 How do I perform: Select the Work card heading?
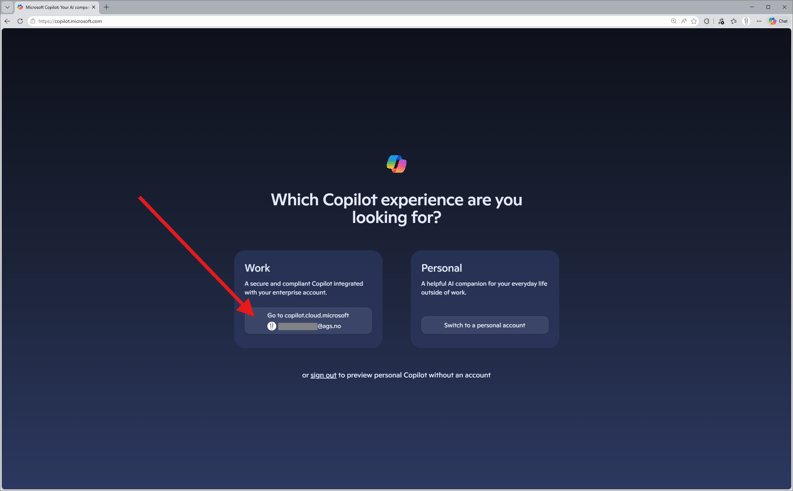(257, 268)
